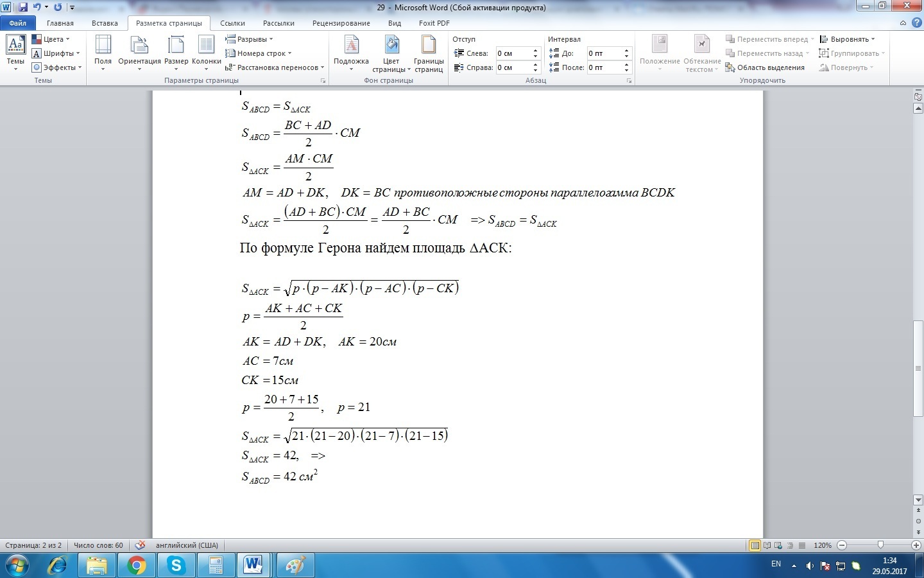Open Skype from the taskbar
The width and height of the screenshot is (924, 578).
pyautogui.click(x=176, y=565)
